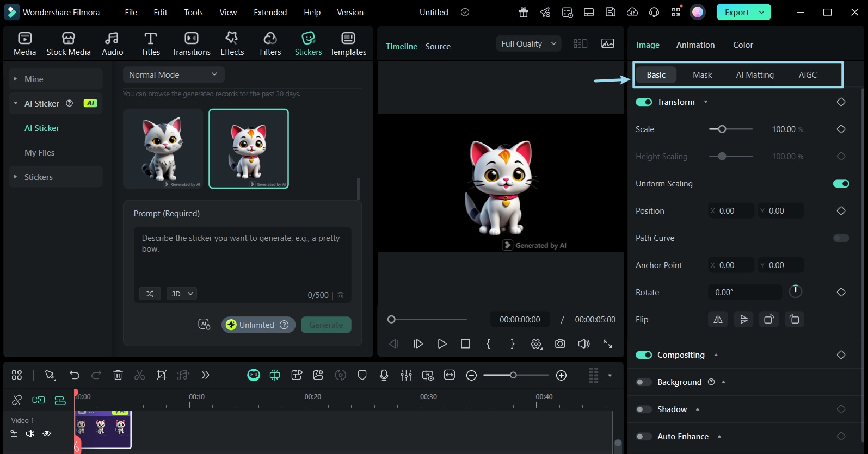868x454 pixels.
Task: Select the AI Matting sub-tab
Action: pyautogui.click(x=755, y=75)
